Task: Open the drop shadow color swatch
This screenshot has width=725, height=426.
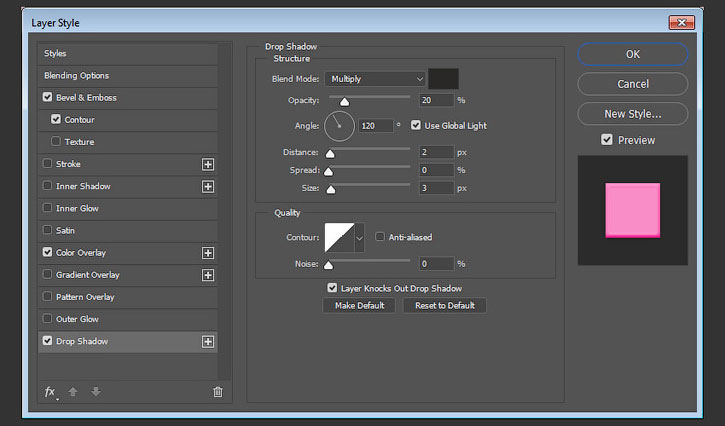Action: (443, 79)
